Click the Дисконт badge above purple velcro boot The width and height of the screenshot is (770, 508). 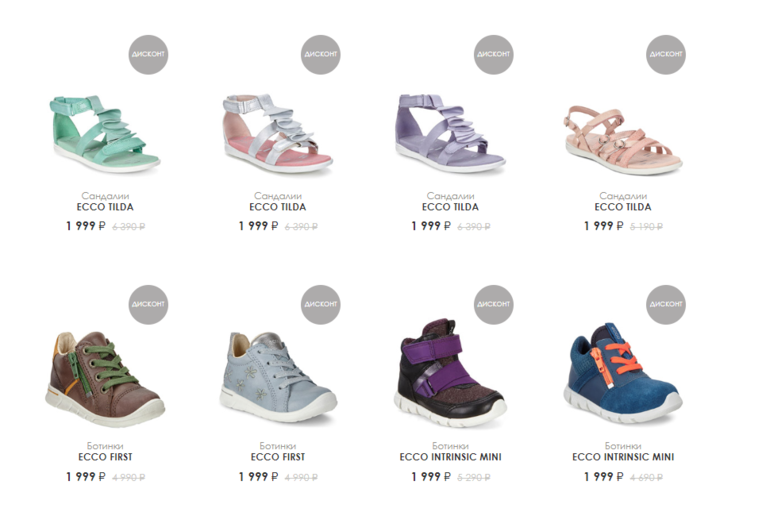(x=494, y=305)
